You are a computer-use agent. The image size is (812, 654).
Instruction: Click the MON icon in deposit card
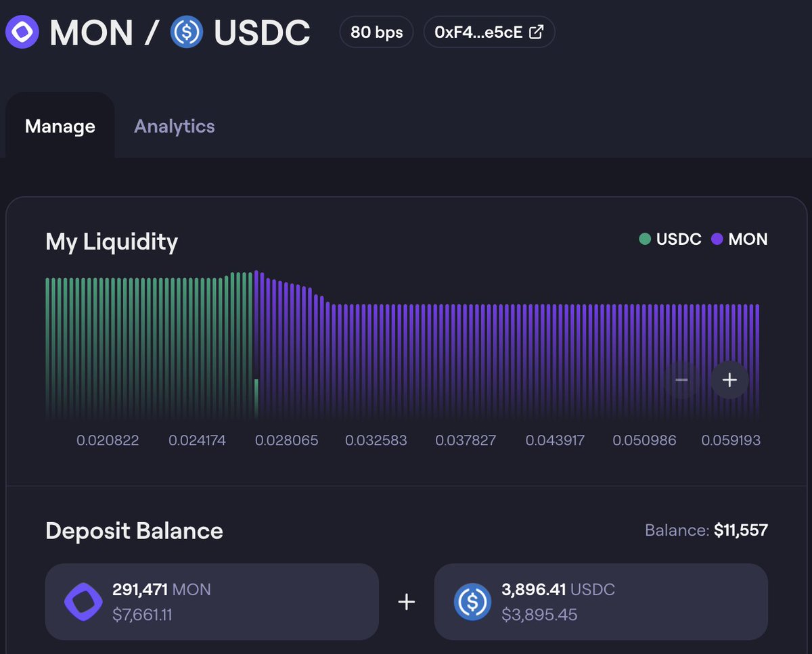point(83,601)
